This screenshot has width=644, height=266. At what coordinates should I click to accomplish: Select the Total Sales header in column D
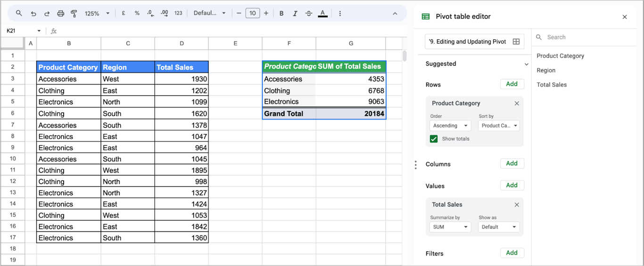point(182,67)
